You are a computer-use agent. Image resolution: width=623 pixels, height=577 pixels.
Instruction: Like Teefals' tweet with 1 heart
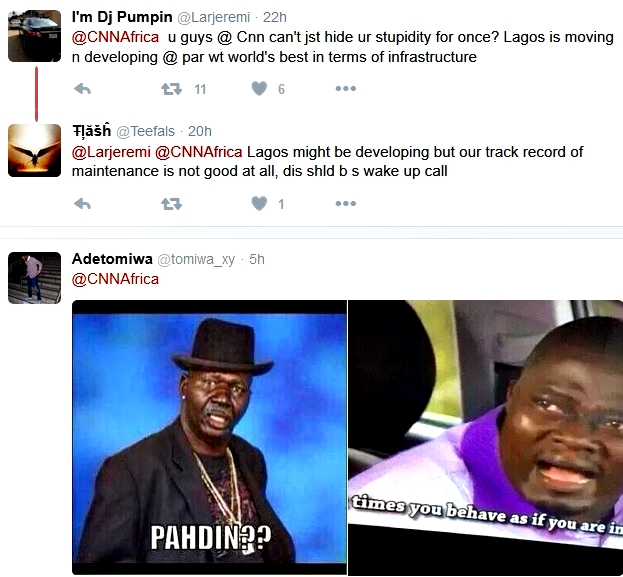point(259,204)
